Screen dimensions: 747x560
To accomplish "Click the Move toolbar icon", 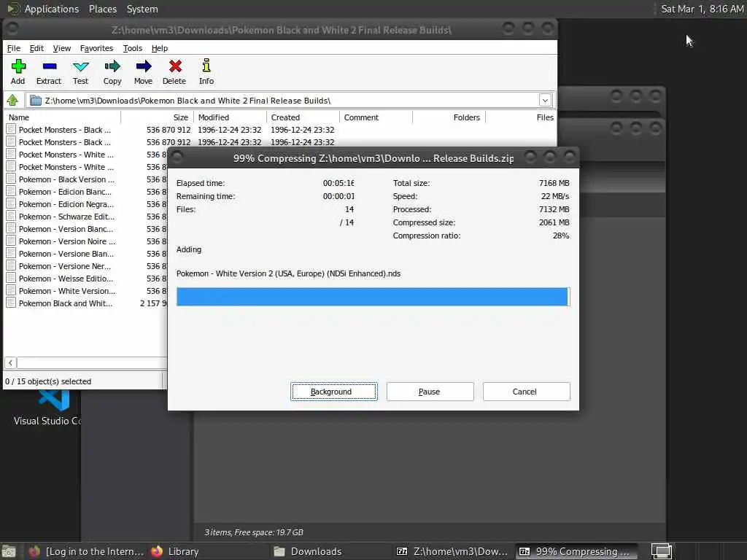I will tap(144, 72).
